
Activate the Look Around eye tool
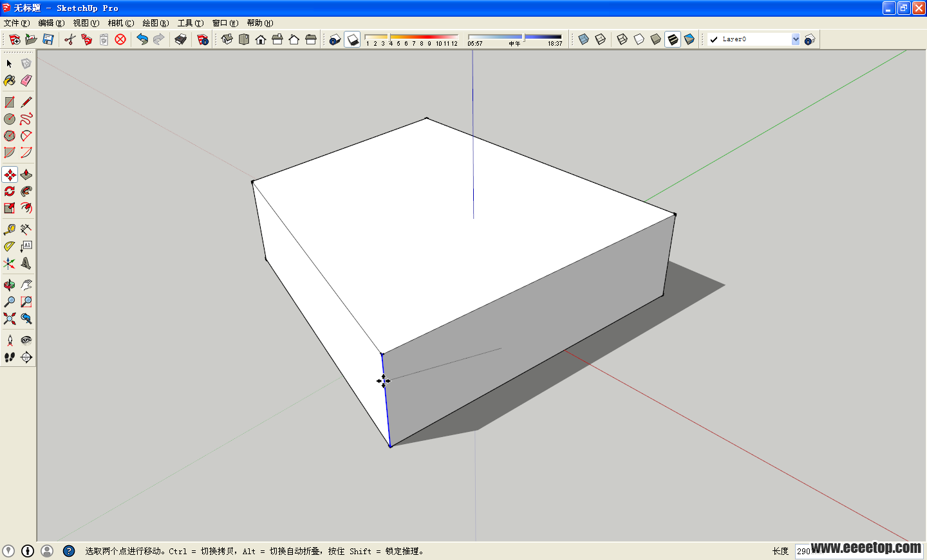click(x=26, y=341)
